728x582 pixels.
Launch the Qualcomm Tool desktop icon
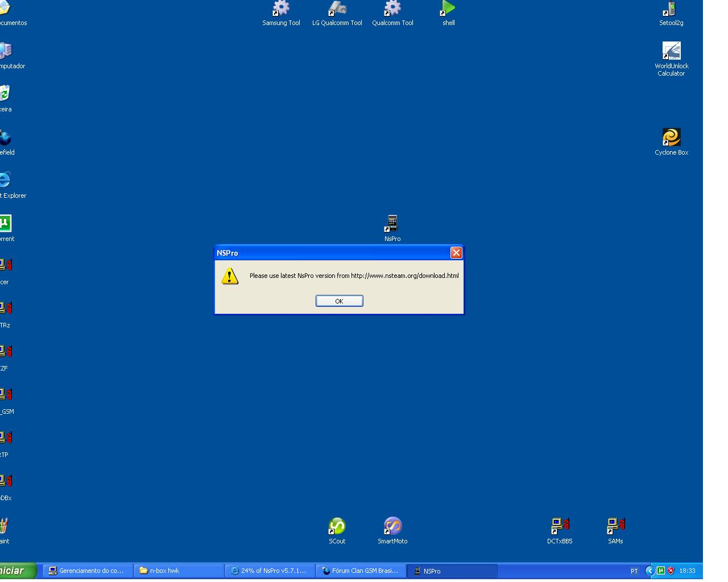392,14
